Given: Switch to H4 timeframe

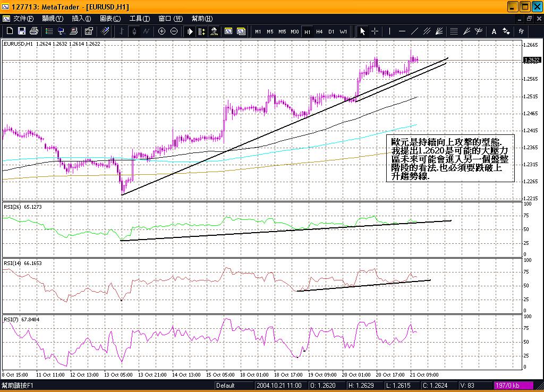Looking at the screenshot, I should [x=319, y=31].
